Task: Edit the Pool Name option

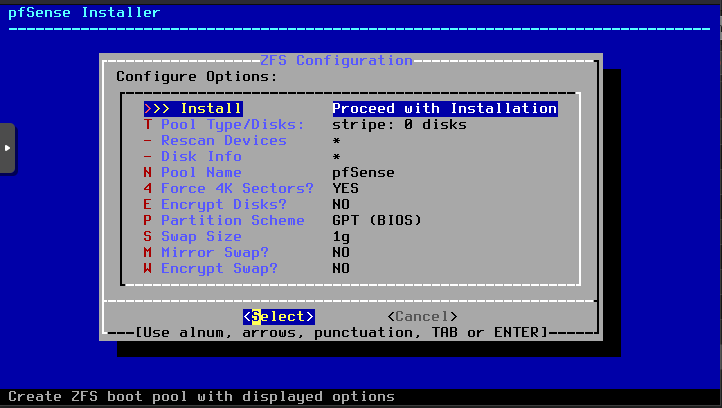Action: pyautogui.click(x=201, y=172)
